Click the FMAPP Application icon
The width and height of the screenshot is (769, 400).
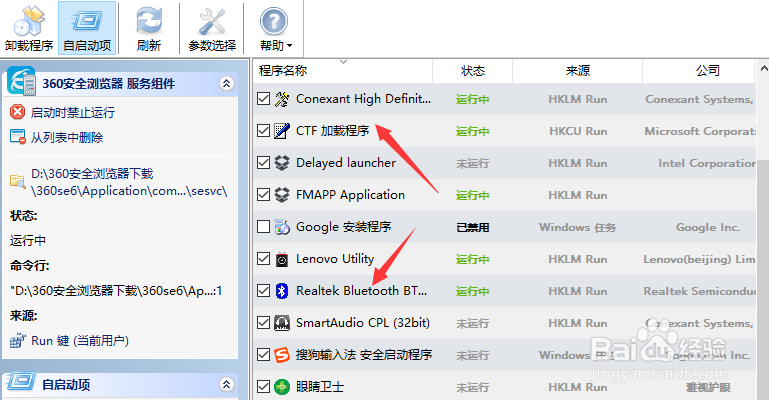282,195
